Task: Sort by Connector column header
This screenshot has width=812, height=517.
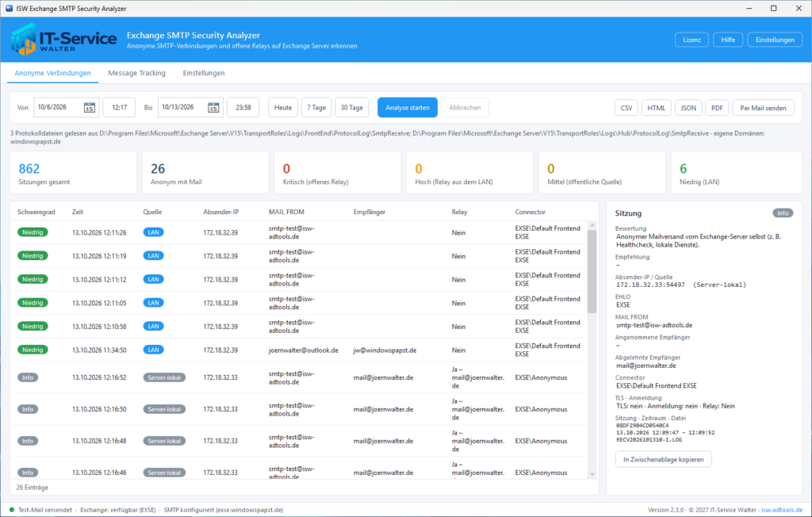Action: click(530, 212)
